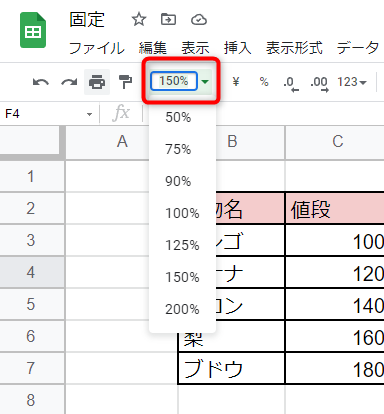Click the fx formula bar icon
Image resolution: width=384 pixels, height=414 pixels.
121,113
